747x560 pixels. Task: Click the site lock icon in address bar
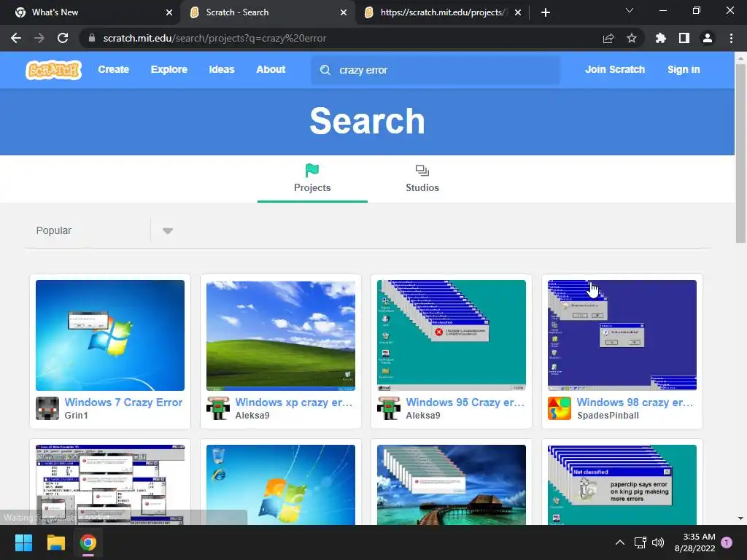92,38
